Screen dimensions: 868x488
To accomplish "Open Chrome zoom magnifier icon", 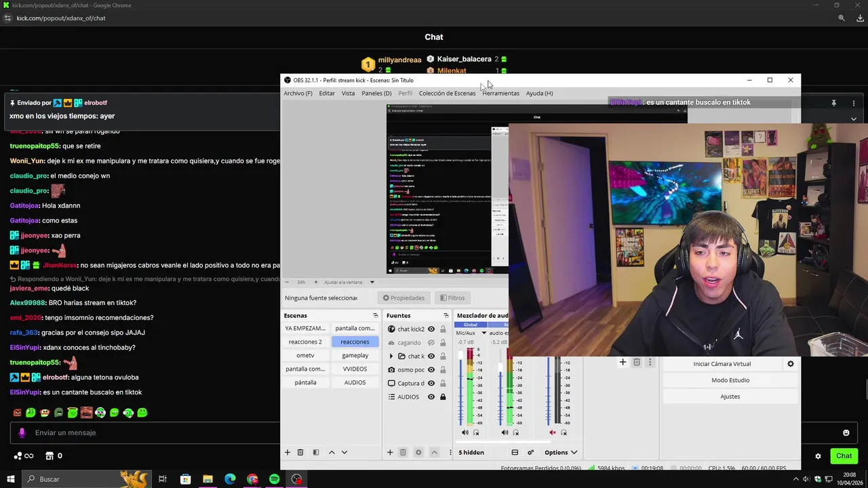I will (842, 18).
